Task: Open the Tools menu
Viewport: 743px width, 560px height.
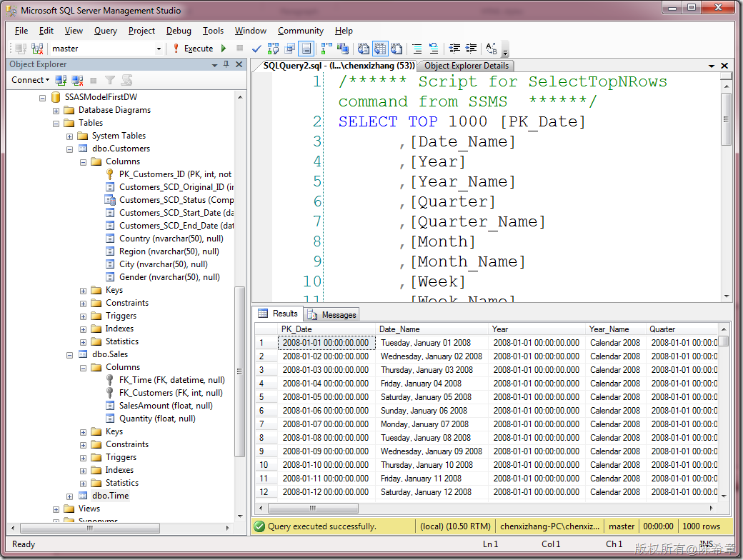Action: 213,31
